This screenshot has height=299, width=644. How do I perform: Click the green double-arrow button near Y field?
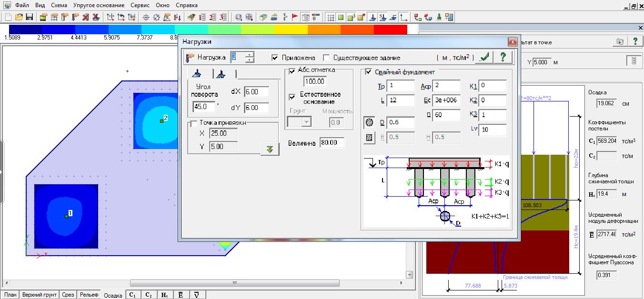pyautogui.click(x=270, y=149)
